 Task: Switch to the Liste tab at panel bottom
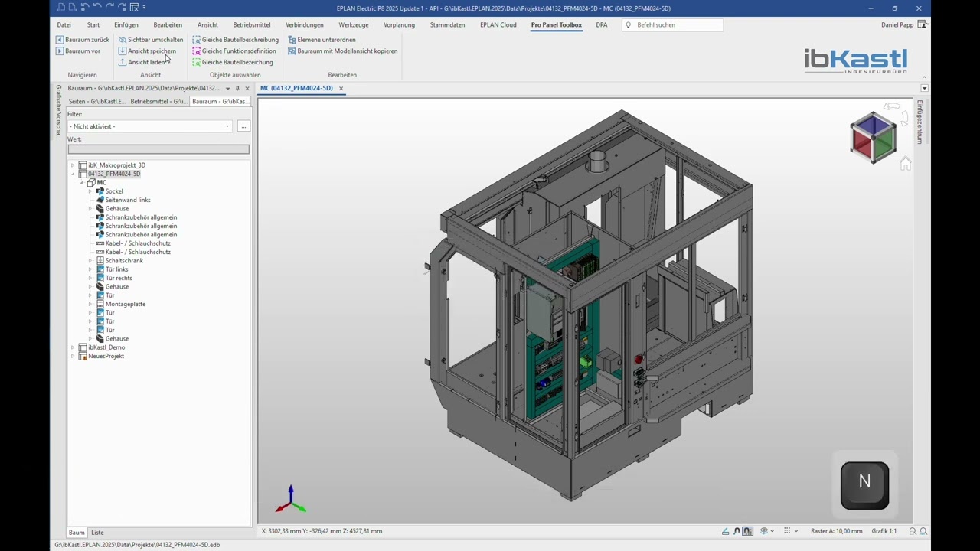click(97, 533)
